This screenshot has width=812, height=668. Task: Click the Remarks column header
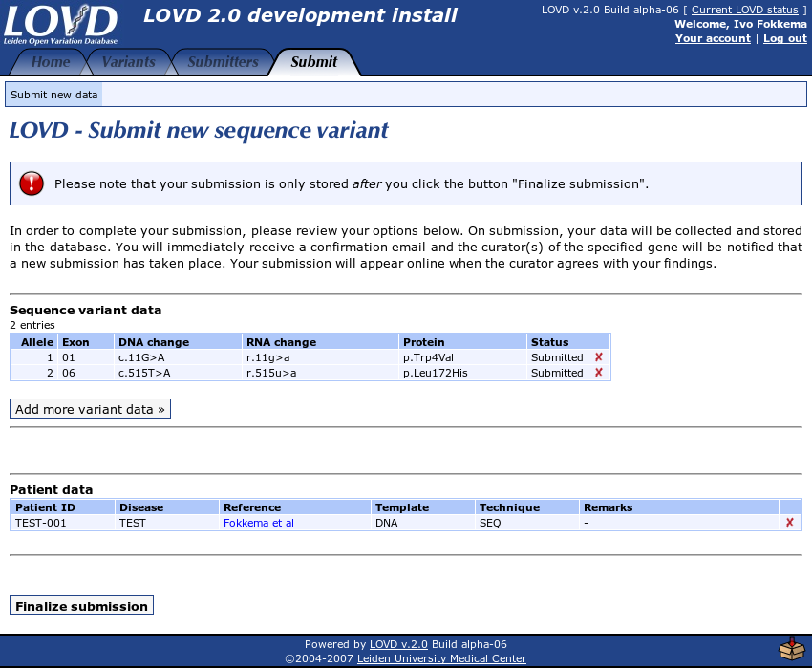679,507
